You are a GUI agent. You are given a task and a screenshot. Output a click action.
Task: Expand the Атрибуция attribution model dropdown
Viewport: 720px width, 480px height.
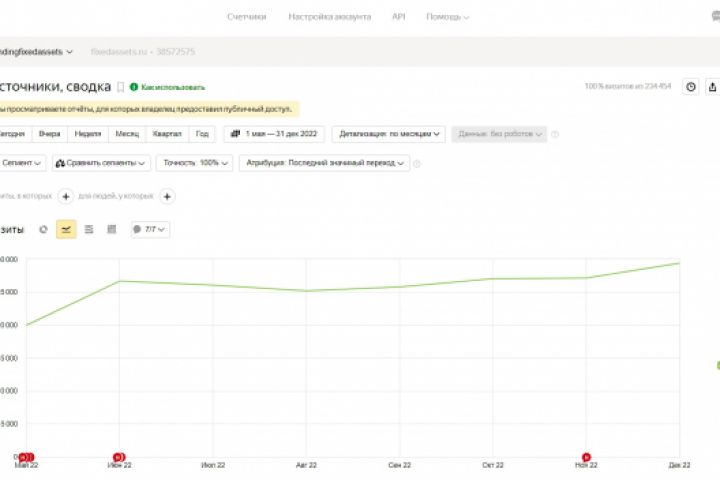(x=325, y=163)
